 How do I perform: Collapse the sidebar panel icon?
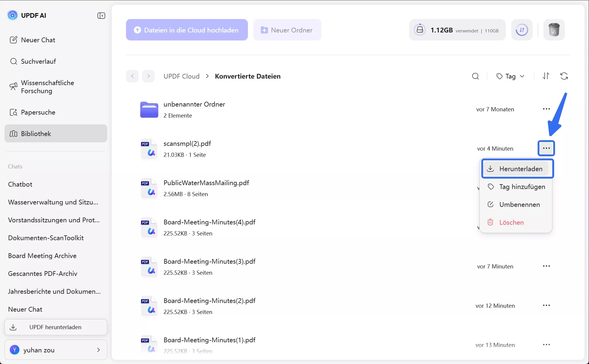click(x=101, y=15)
